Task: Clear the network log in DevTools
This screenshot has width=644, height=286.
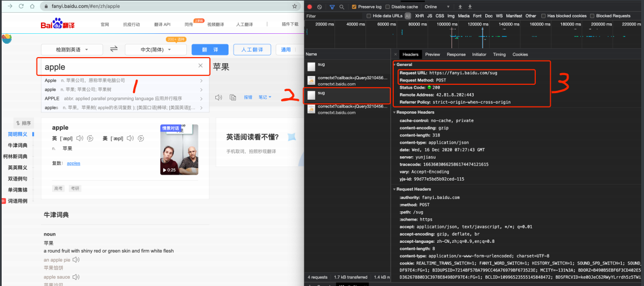Action: 320,7
